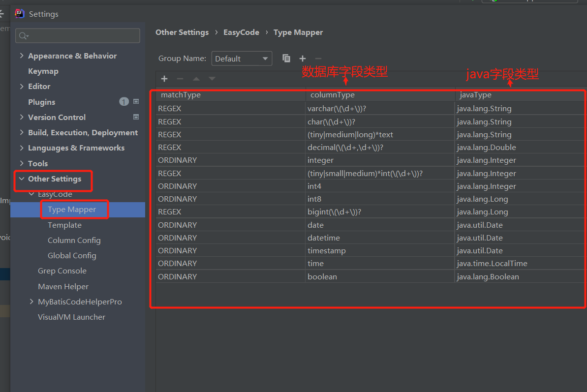
Task: Click REGEX match type in the varchar row
Action: (231, 109)
